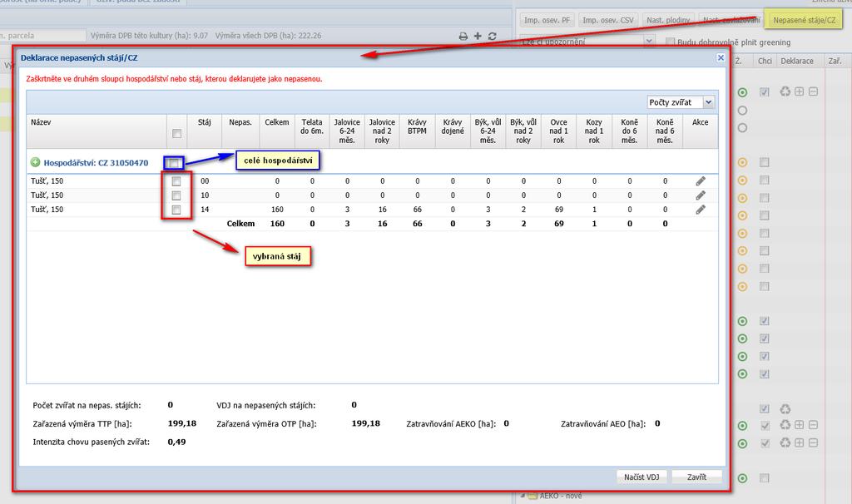
Task: Click the Krávy BTPM column header
Action: (418, 131)
